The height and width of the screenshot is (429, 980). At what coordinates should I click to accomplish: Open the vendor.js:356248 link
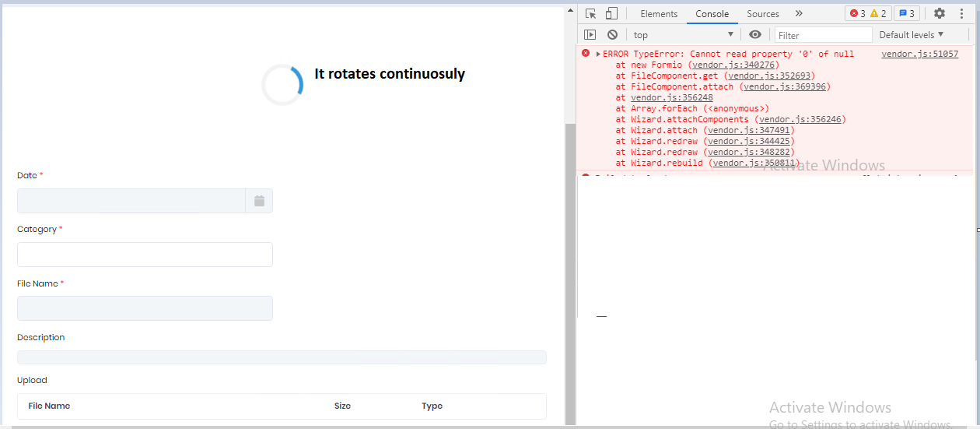672,98
